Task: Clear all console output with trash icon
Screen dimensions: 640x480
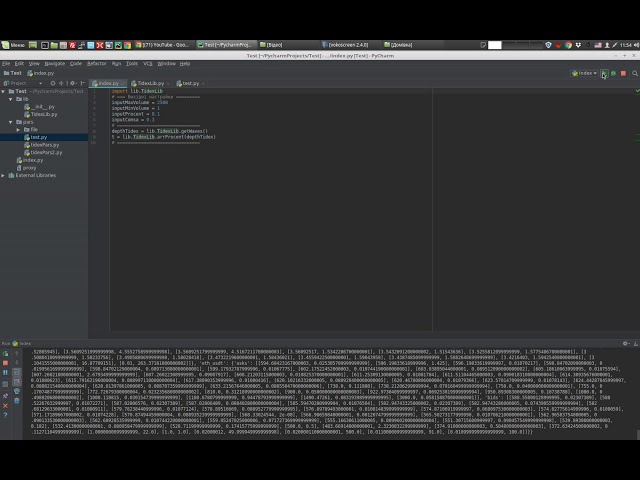Action: tap(17, 401)
